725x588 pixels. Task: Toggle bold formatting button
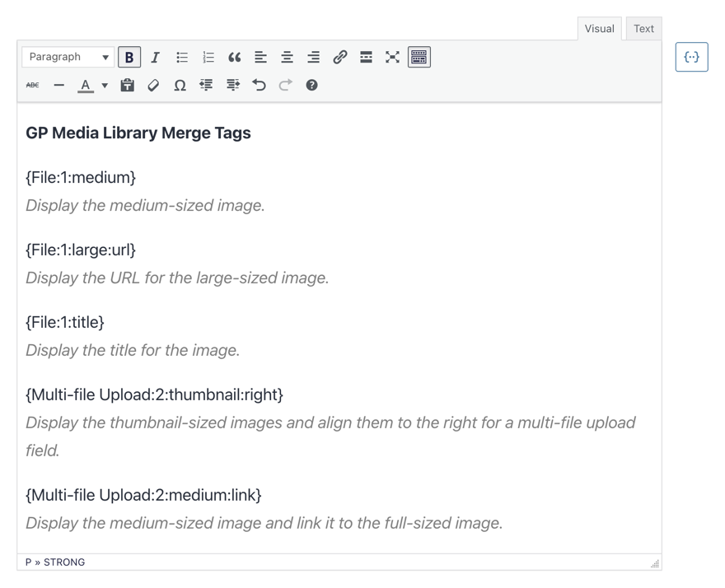[x=129, y=57]
